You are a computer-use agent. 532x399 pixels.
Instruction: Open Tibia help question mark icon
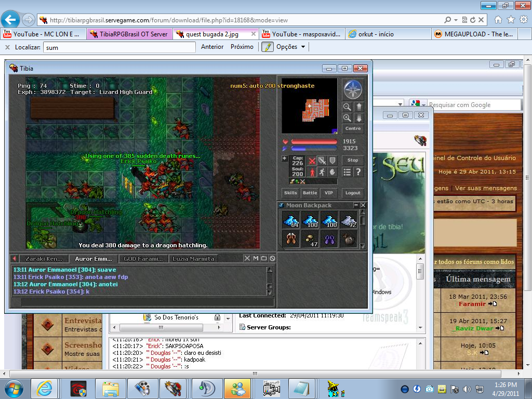pos(358,172)
